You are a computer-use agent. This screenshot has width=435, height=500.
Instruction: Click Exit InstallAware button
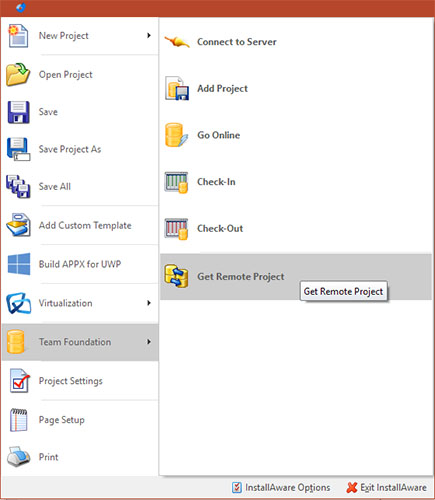pyautogui.click(x=387, y=488)
